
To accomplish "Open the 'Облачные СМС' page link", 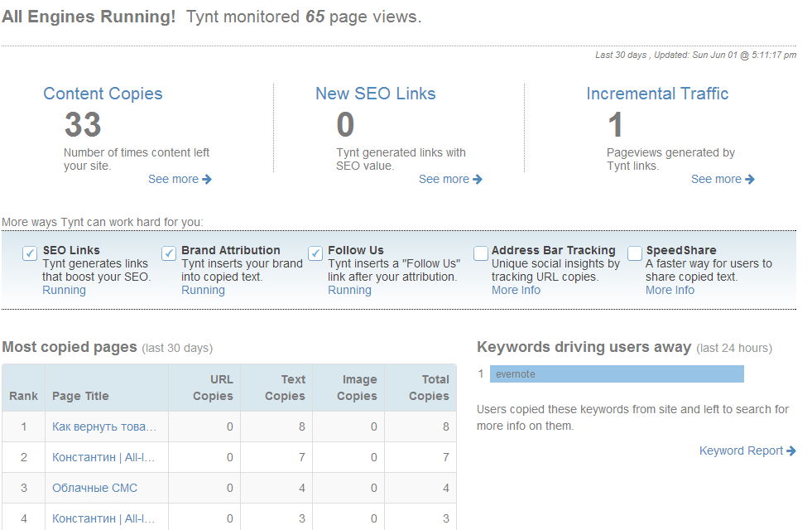I will coord(94,488).
